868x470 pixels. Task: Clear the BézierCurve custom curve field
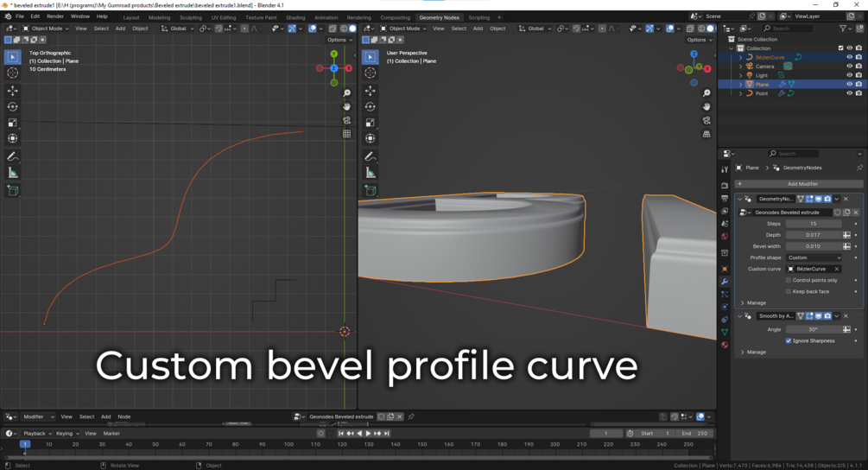coord(836,269)
